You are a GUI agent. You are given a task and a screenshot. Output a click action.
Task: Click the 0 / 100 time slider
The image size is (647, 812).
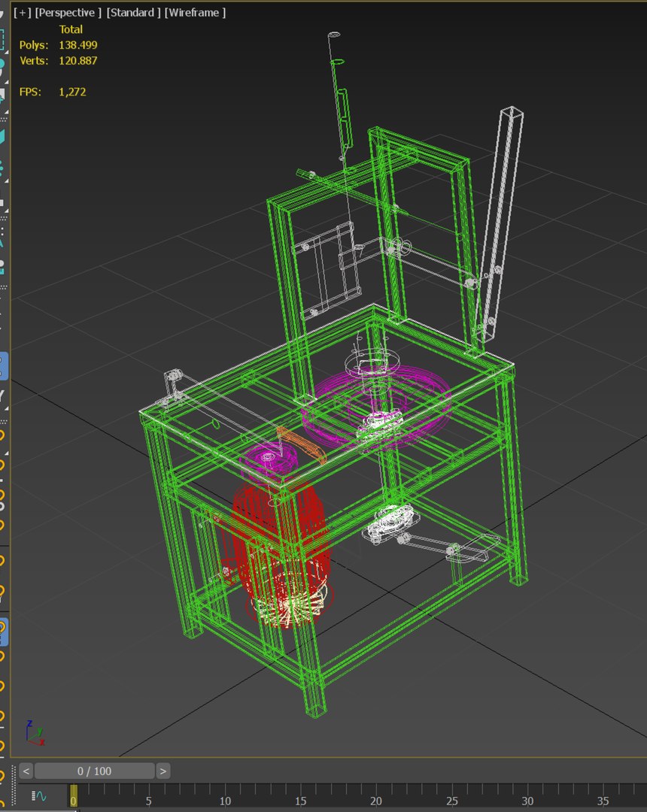(x=94, y=771)
